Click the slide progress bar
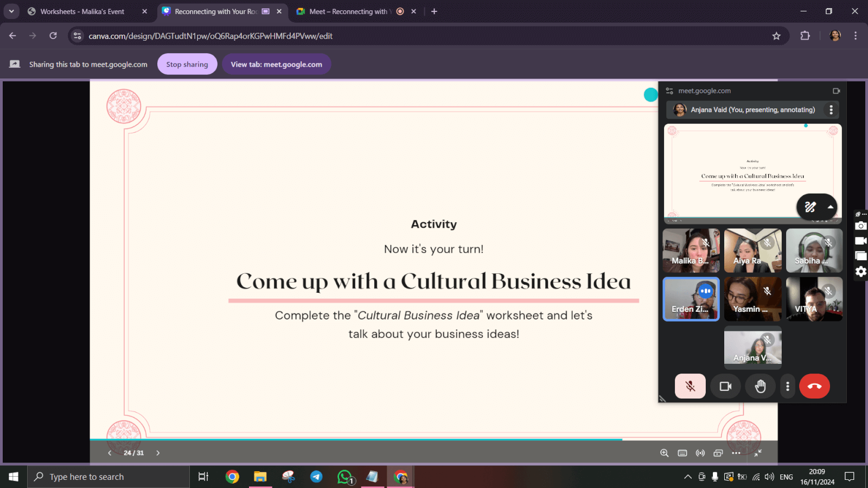Image resolution: width=868 pixels, height=488 pixels. pyautogui.click(x=433, y=439)
